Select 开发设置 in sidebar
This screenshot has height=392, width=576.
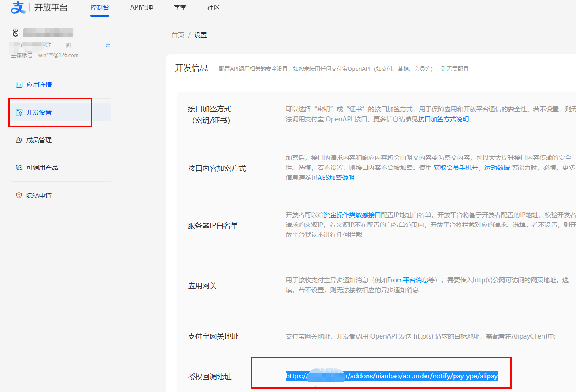click(x=61, y=112)
